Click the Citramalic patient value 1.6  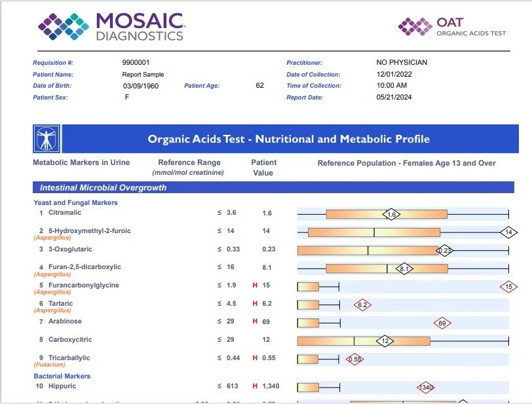(x=267, y=213)
